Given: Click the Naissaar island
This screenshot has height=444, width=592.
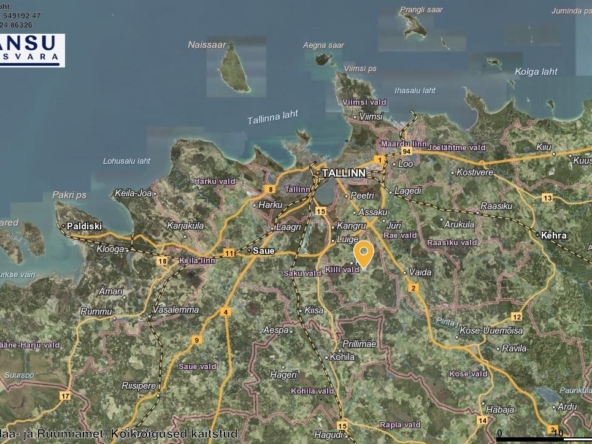Looking at the screenshot, I should click(234, 68).
